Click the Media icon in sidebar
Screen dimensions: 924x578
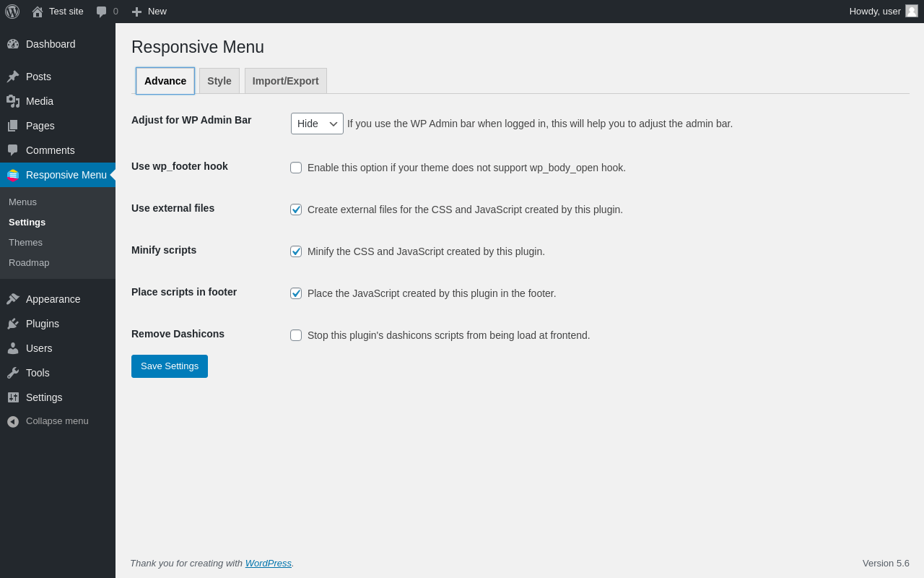tap(13, 101)
